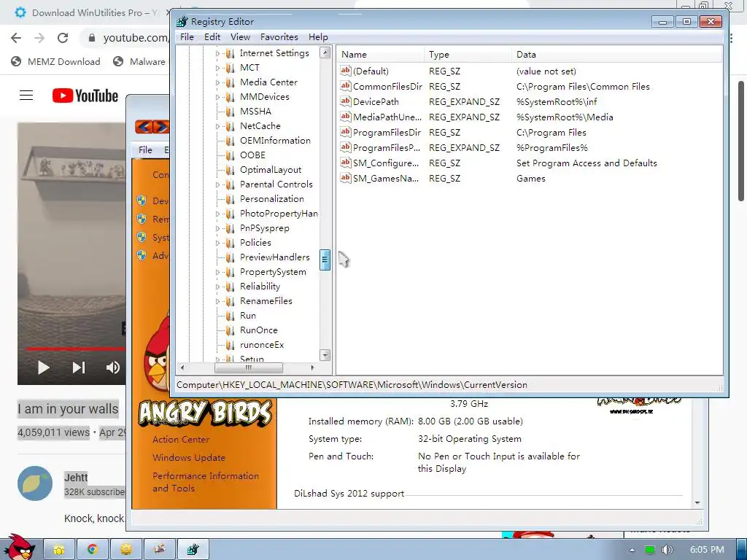Screen dimensions: 747x560
Task: Click the tree pane scroll-down arrow
Action: (325, 355)
